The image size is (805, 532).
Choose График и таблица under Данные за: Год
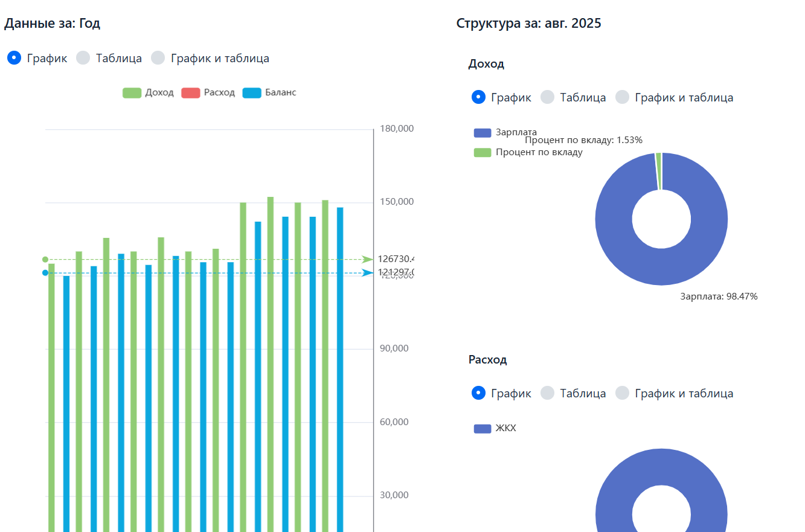(158, 58)
